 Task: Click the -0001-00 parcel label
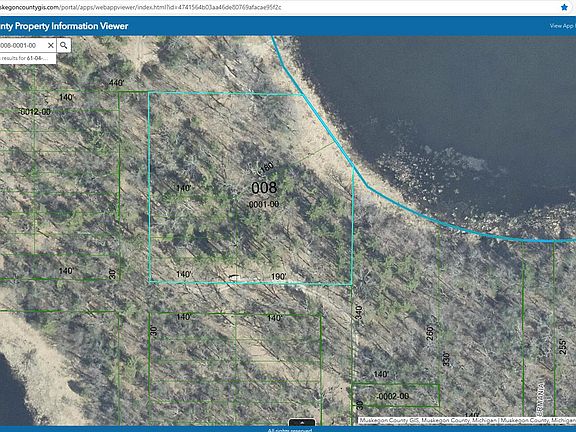click(263, 204)
